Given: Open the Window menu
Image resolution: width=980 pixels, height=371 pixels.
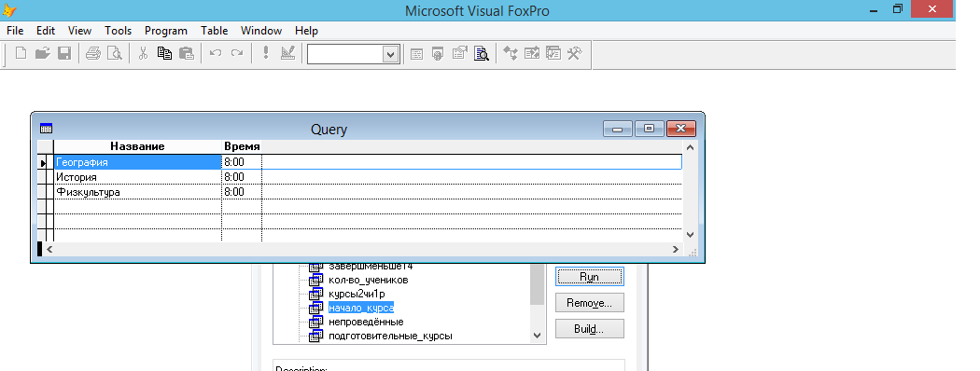Looking at the screenshot, I should [x=261, y=31].
